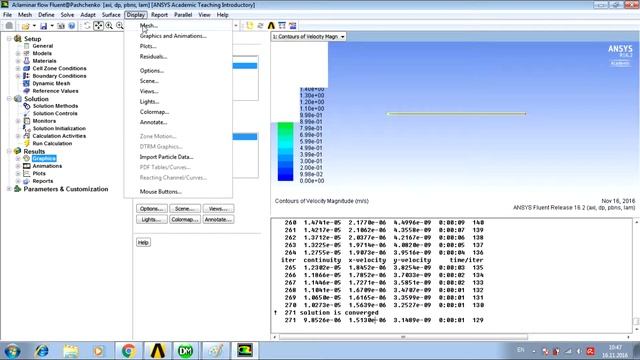Collapse the Setup tree node
Screen dimensions: 640x360
click(9, 38)
